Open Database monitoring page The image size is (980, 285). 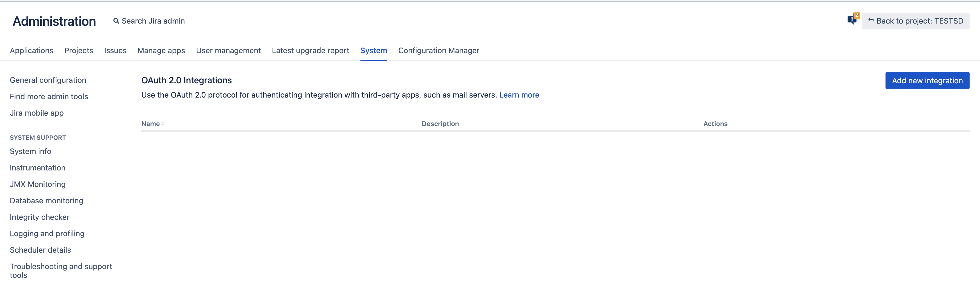click(x=46, y=201)
